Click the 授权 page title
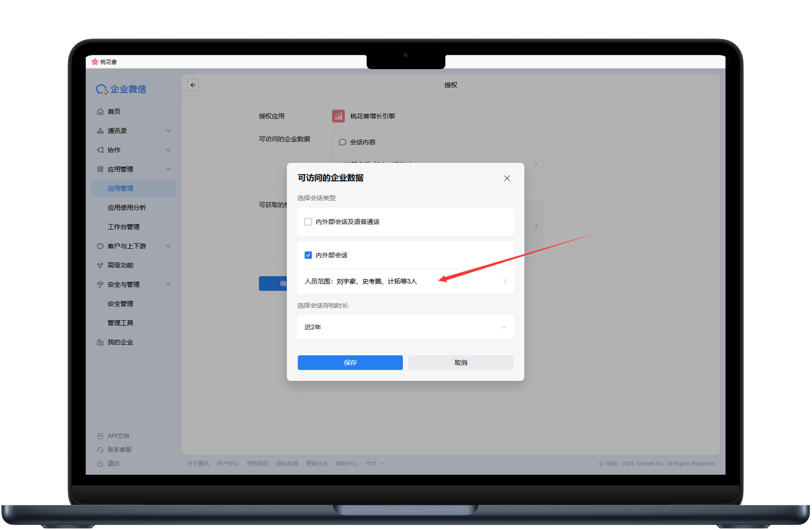Screen dimensions: 812x530 click(450, 85)
